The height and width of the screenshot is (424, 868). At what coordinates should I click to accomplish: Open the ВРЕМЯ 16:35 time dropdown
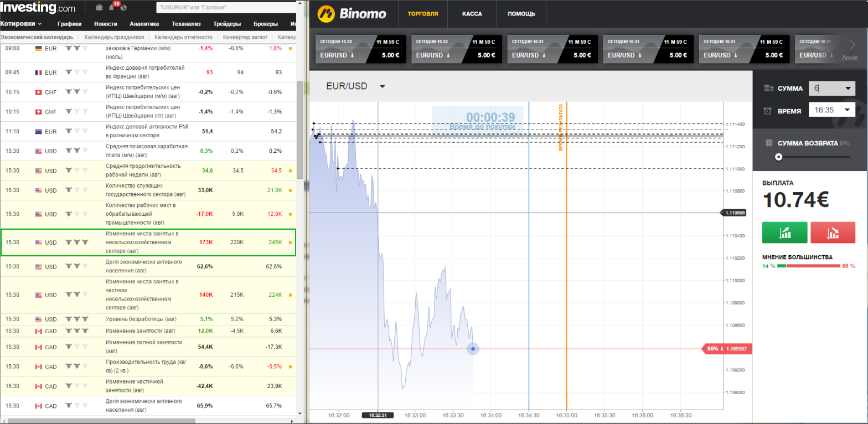831,110
